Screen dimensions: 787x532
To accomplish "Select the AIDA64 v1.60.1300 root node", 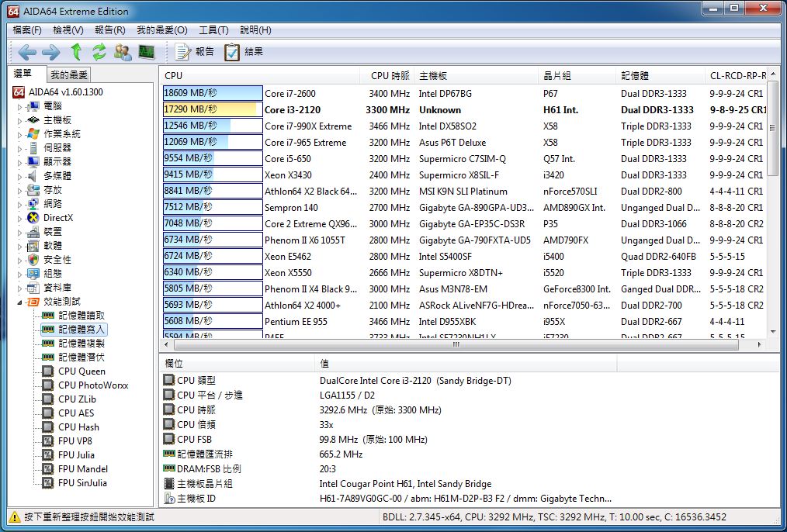I will tap(57, 92).
